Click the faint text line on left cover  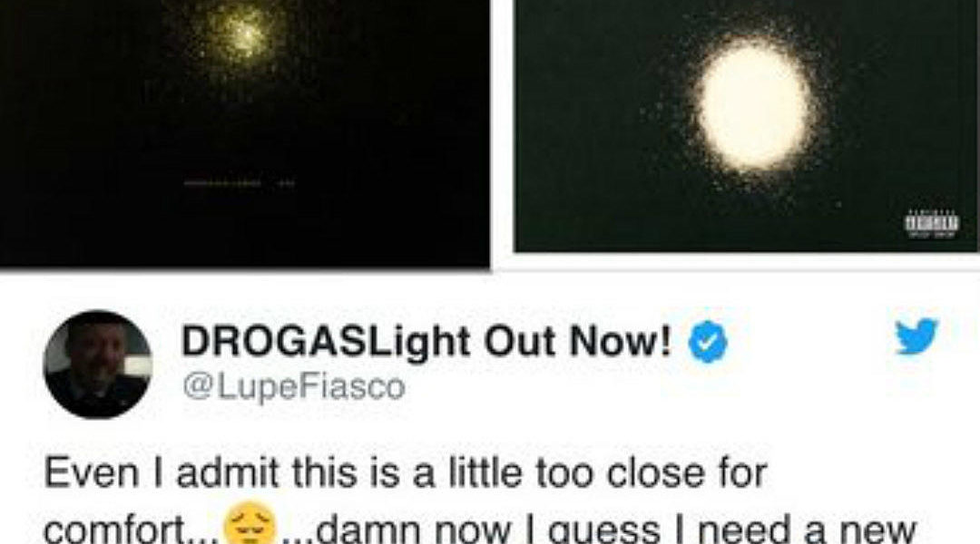(x=238, y=184)
